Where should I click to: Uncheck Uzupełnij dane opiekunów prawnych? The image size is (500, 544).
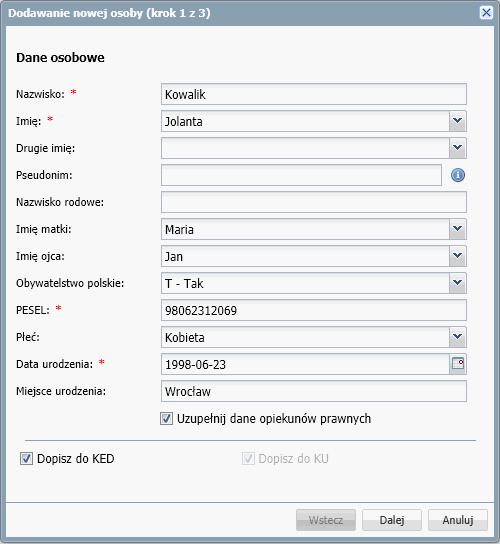pos(166,418)
